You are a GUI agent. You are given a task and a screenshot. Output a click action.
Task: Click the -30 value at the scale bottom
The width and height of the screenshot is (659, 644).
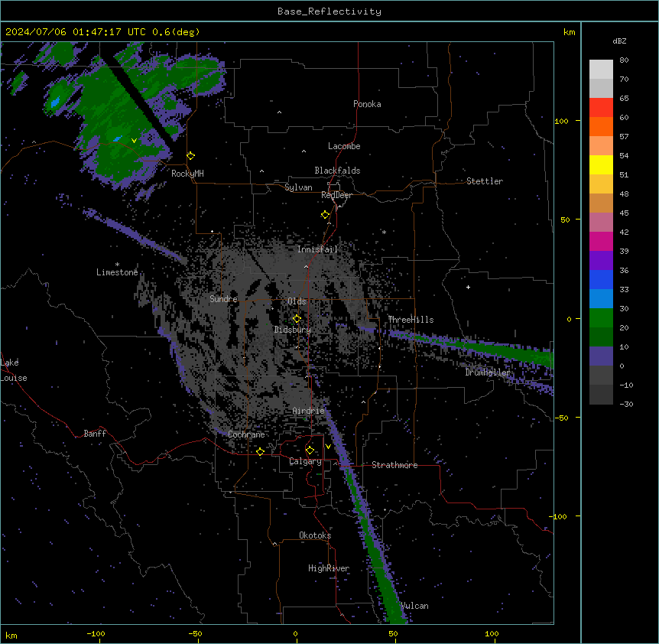626,404
